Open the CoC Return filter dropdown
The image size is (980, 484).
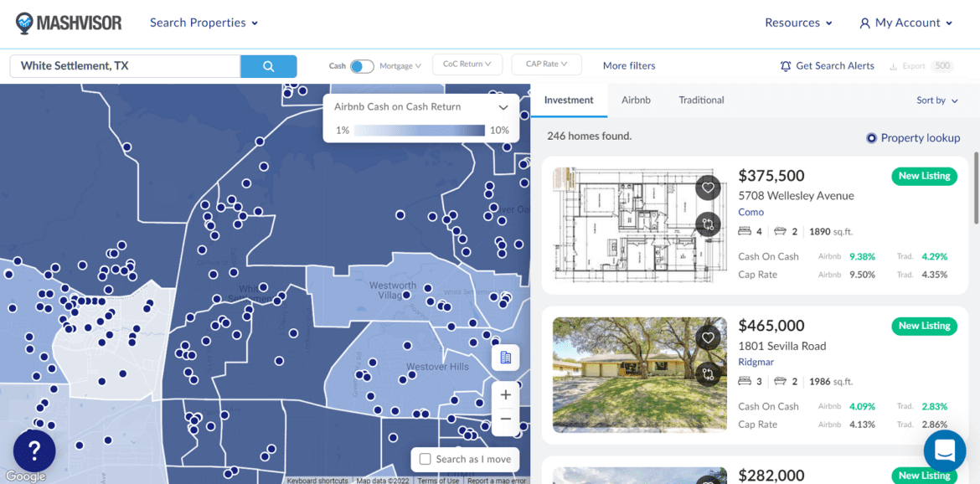point(467,64)
